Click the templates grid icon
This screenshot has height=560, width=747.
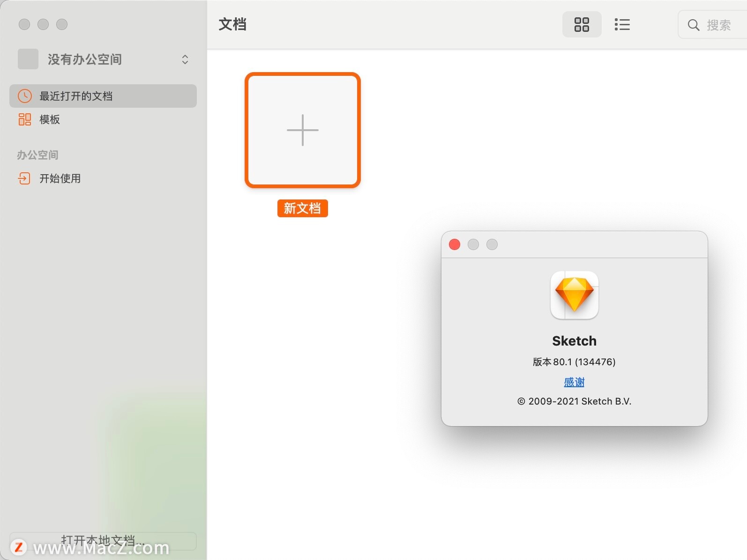(25, 119)
